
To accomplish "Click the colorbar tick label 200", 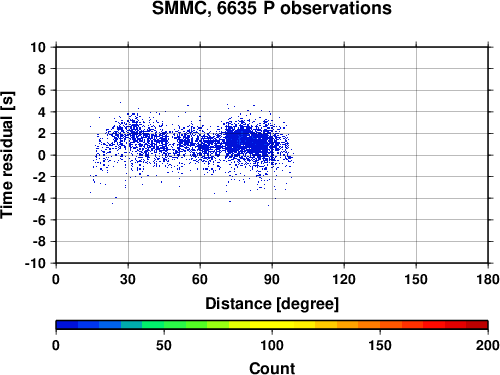I will (487, 345).
